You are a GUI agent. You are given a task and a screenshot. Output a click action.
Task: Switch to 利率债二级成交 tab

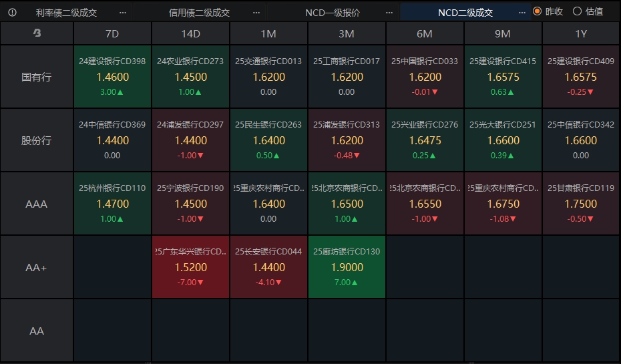pos(66,13)
